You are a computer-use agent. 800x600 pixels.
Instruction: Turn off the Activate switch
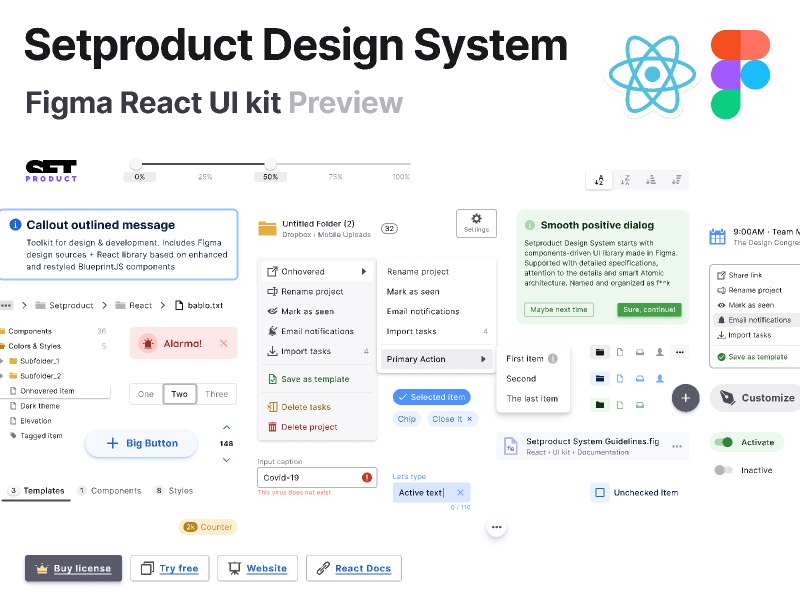coord(723,442)
